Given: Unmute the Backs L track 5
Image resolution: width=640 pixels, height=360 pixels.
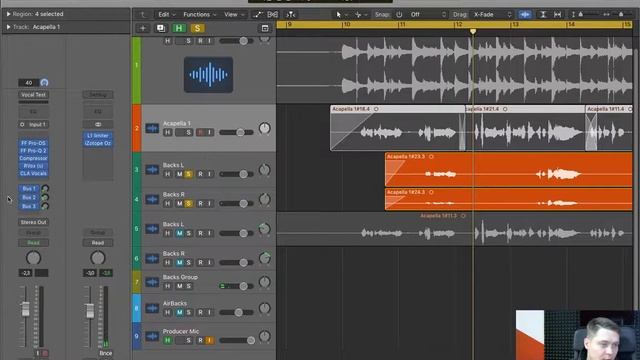Looking at the screenshot, I should coord(179,233).
